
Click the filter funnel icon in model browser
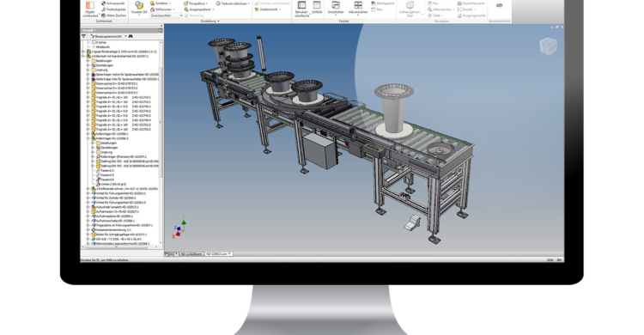tap(84, 36)
